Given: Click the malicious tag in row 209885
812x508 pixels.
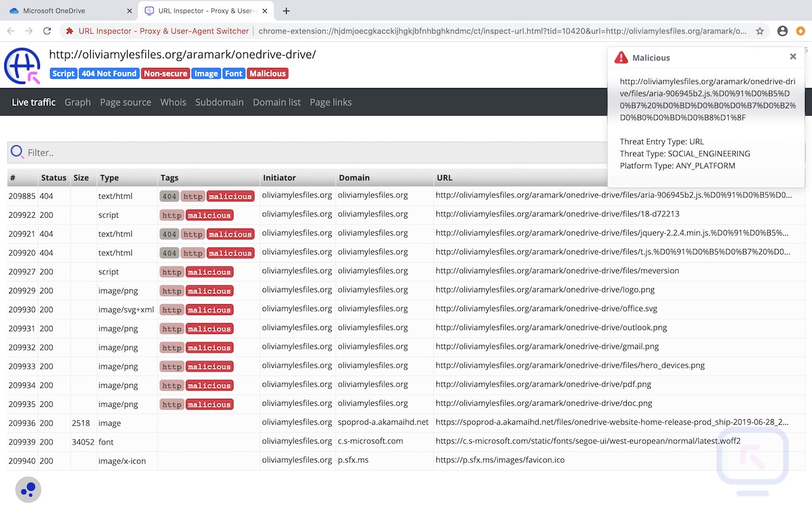Looking at the screenshot, I should click(230, 196).
